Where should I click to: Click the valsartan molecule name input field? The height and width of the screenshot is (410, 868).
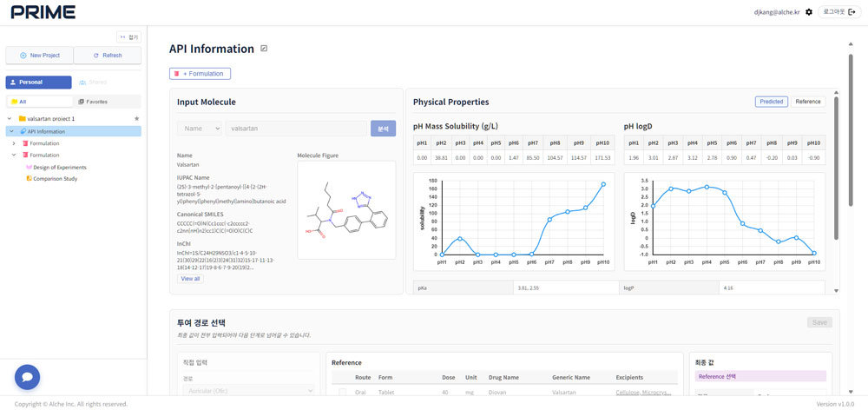[x=295, y=129]
